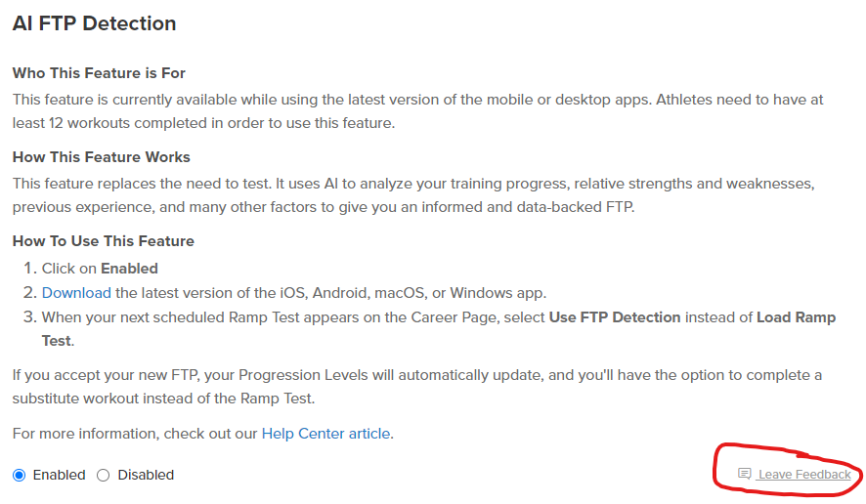The height and width of the screenshot is (504, 866).
Task: Click the Enabled option label text
Action: (59, 475)
